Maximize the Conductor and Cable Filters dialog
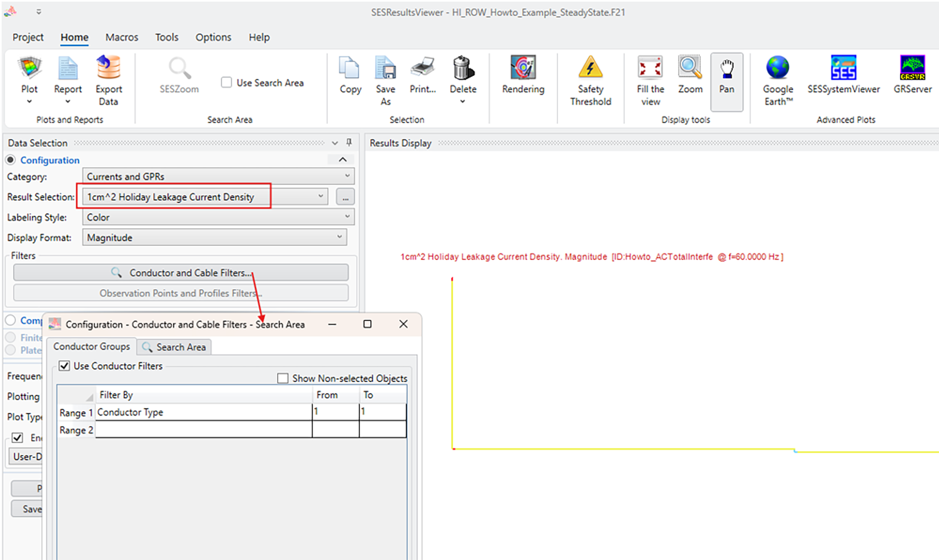939x560 pixels. coord(368,324)
